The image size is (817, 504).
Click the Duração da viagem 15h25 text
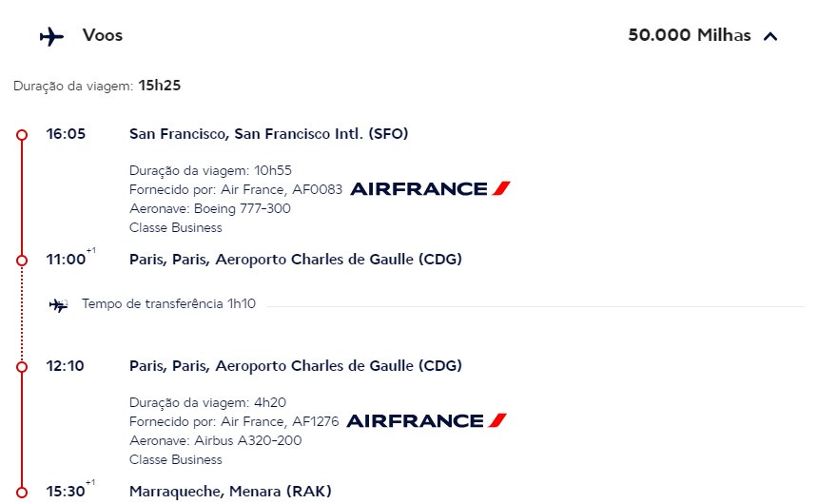coord(97,86)
